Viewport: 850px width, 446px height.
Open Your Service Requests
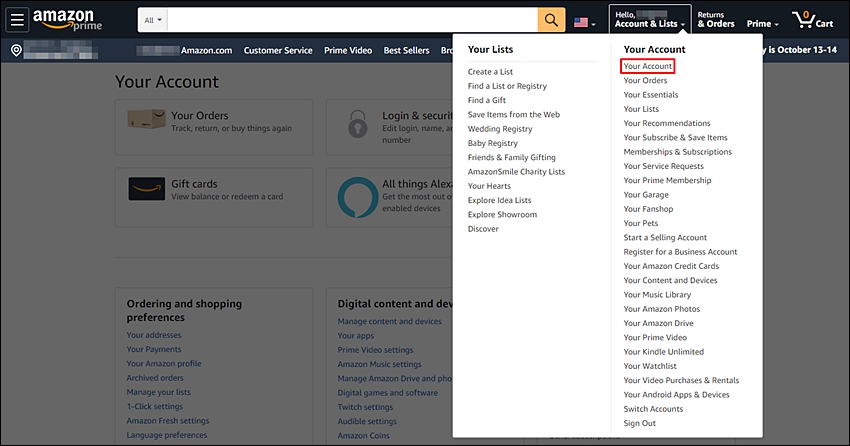tap(664, 166)
